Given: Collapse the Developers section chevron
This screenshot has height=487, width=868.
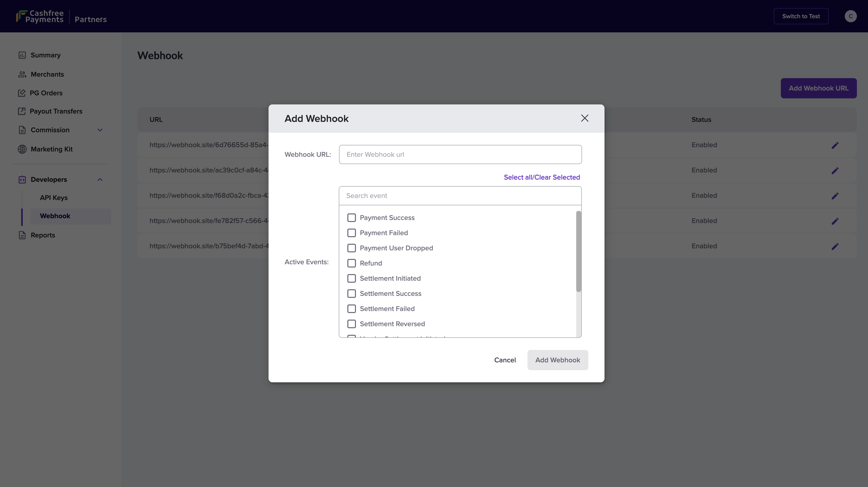Looking at the screenshot, I should [x=100, y=180].
